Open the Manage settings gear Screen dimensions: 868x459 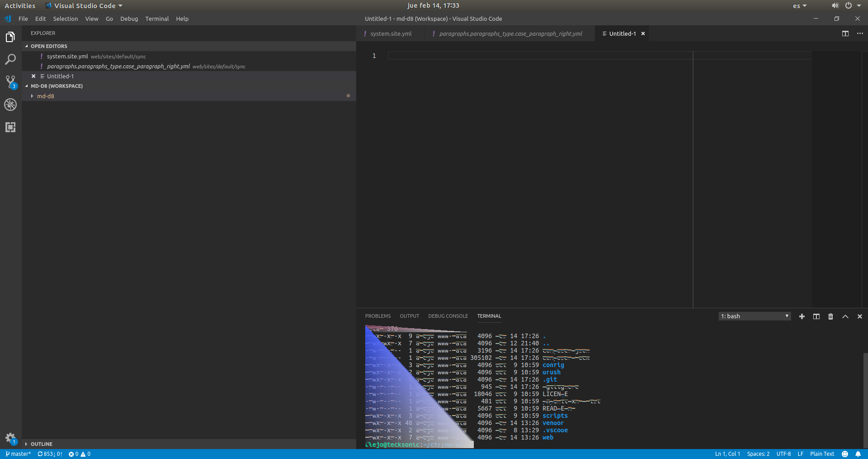pyautogui.click(x=10, y=437)
